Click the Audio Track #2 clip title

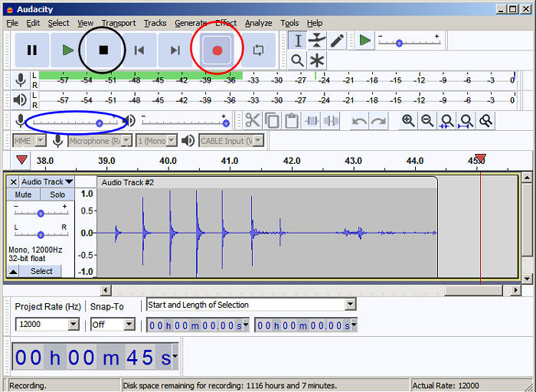[128, 183]
